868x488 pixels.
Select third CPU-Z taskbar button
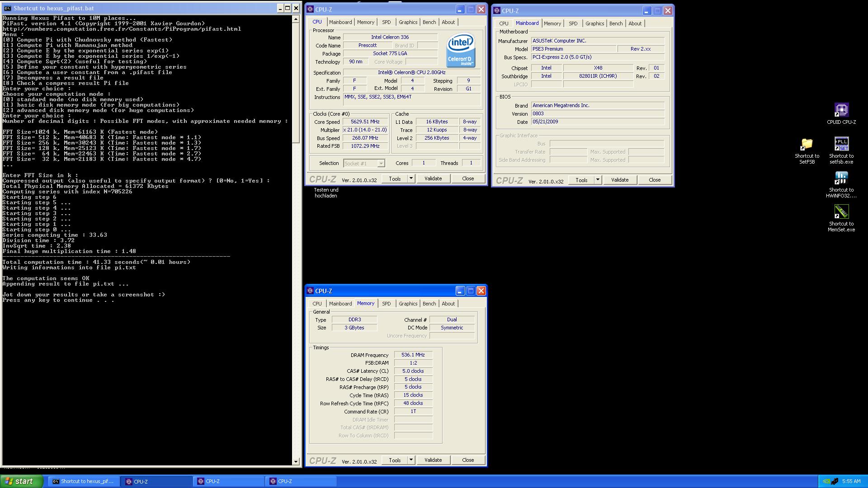pyautogui.click(x=301, y=482)
